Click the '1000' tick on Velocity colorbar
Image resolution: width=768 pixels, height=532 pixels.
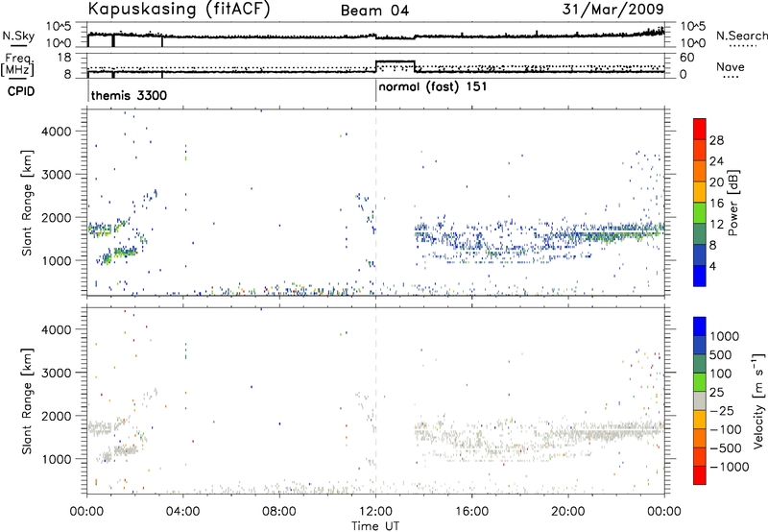click(x=724, y=336)
